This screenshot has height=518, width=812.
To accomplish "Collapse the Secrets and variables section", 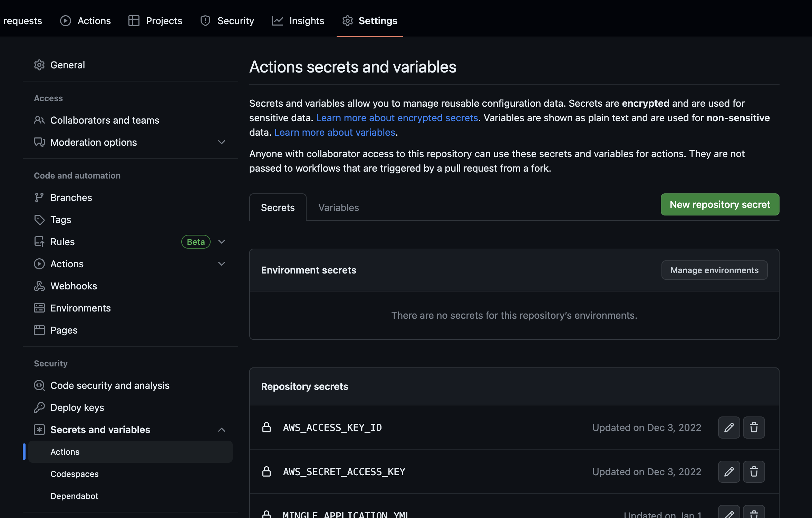I will tap(221, 430).
